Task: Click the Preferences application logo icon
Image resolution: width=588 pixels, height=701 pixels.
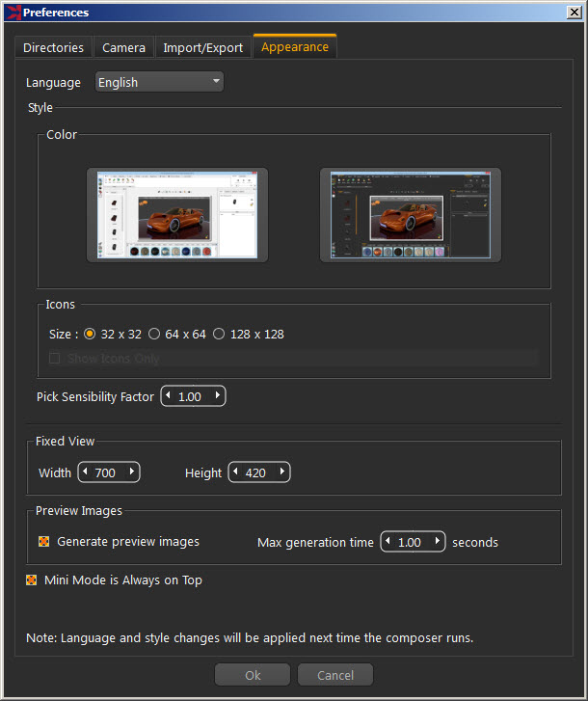Action: pyautogui.click(x=13, y=13)
